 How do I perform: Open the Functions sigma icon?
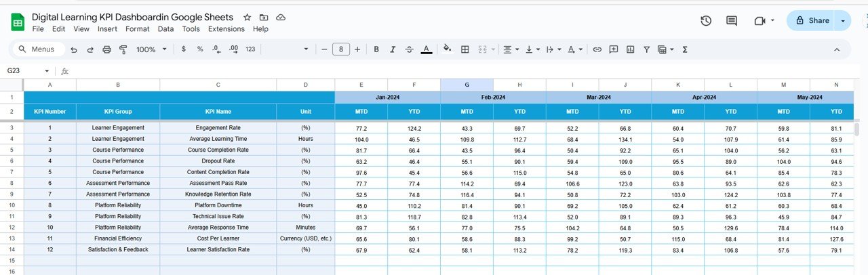click(684, 49)
